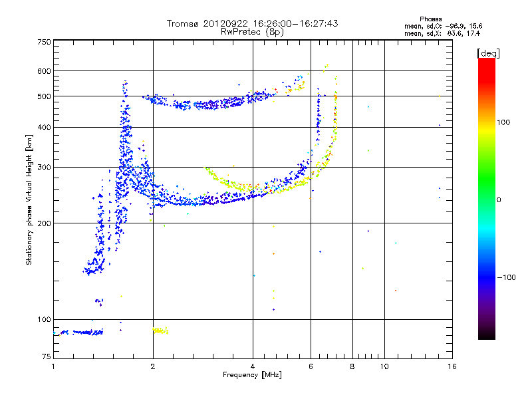
Task: Click y-axis tick label '100'
Action: click(x=44, y=320)
